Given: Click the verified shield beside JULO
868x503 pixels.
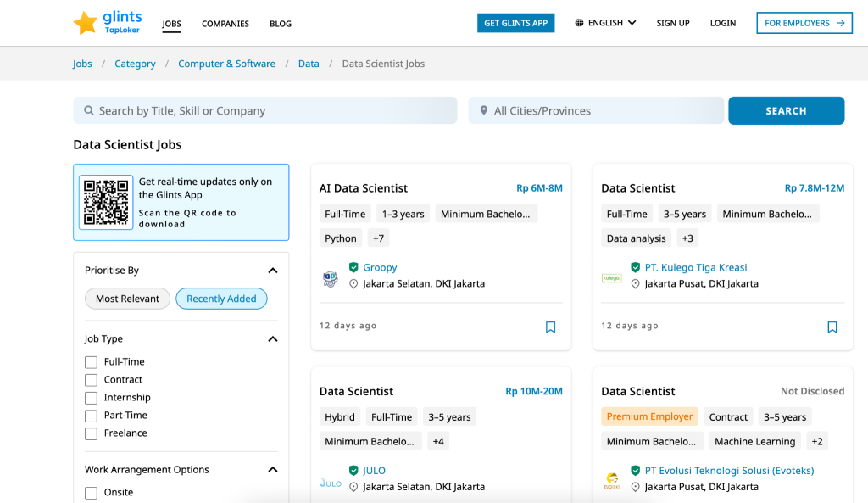Looking at the screenshot, I should click(353, 470).
